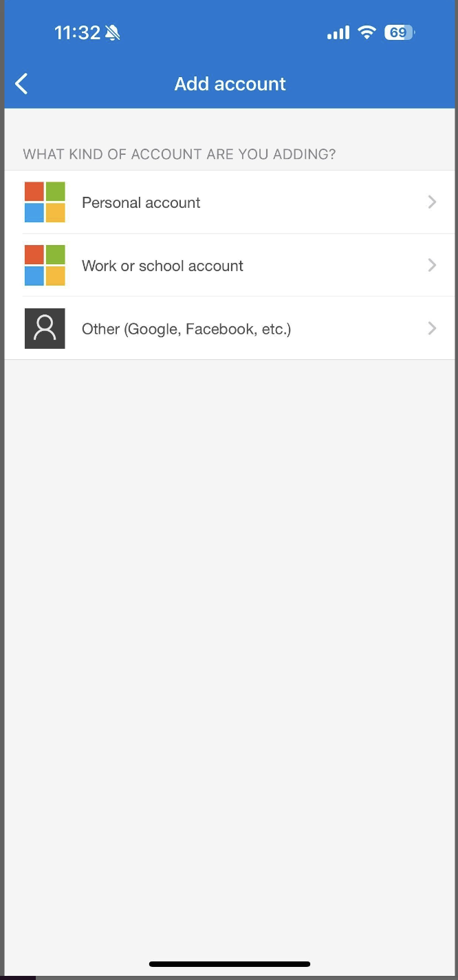
Task: Tap Microsoft logo beside Personal account
Action: coord(45,202)
